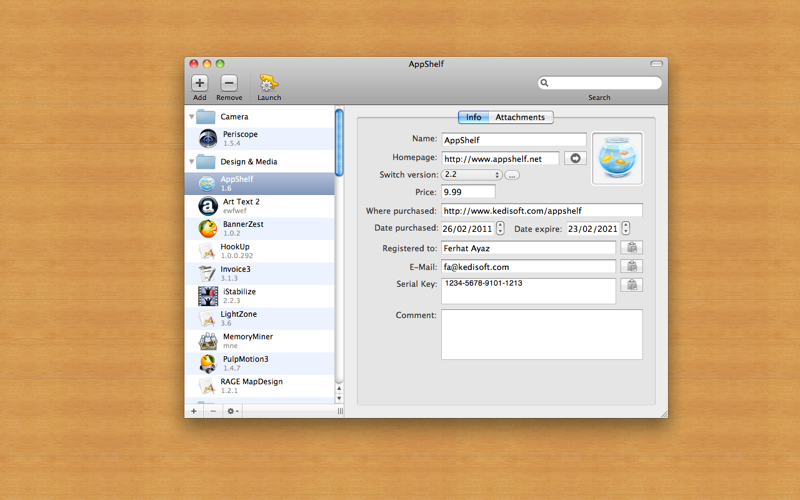Image resolution: width=800 pixels, height=500 pixels.
Task: Adjust the Date expire stepper
Action: (x=626, y=228)
